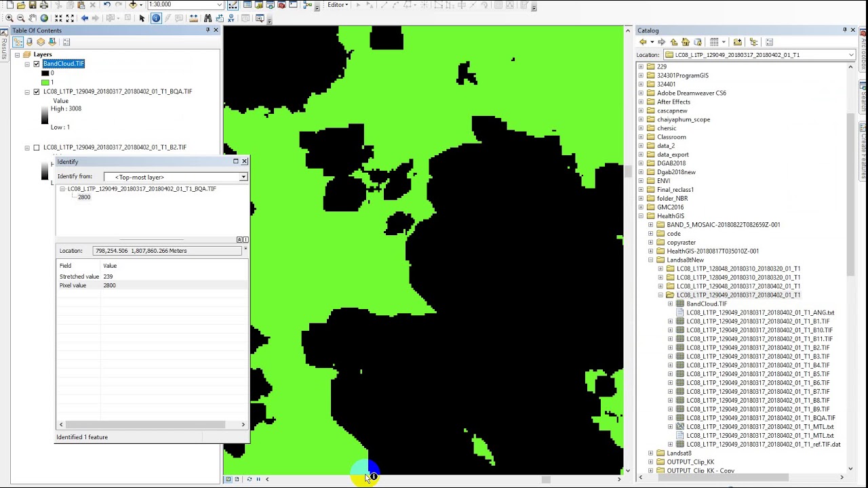Image resolution: width=868 pixels, height=488 pixels.
Task: Collapse the HealthGIS folder in Catalog
Action: point(641,216)
